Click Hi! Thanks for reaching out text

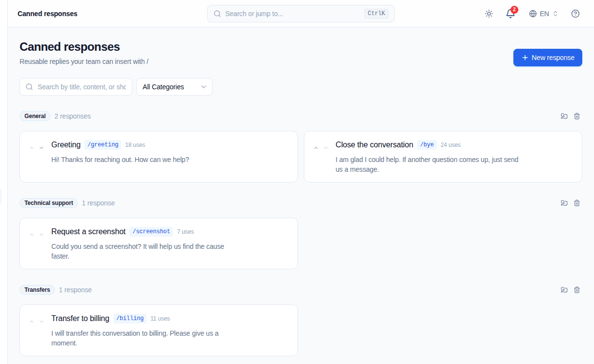click(x=120, y=160)
